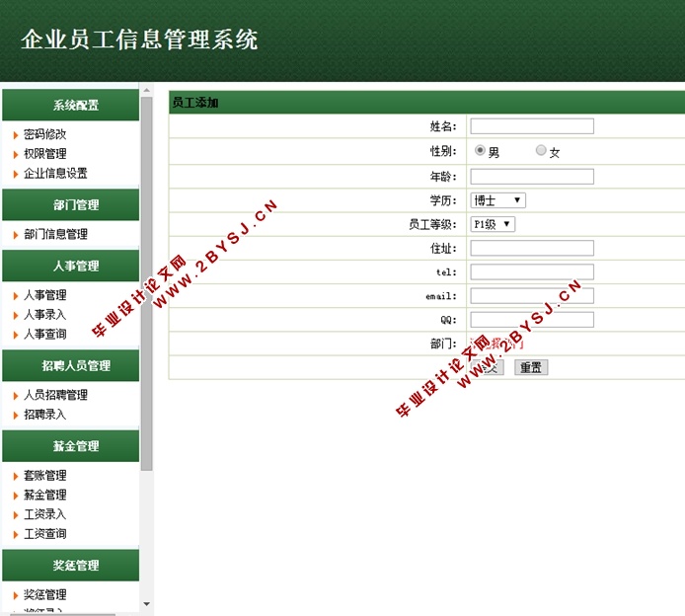This screenshot has width=685, height=616.
Task: Toggle the 人事管理 section header
Action: [x=71, y=266]
